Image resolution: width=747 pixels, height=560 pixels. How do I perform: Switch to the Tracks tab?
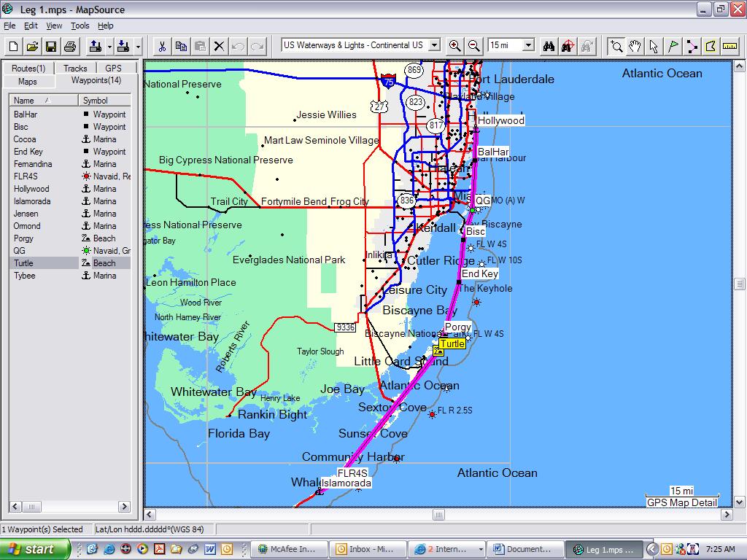[x=75, y=68]
